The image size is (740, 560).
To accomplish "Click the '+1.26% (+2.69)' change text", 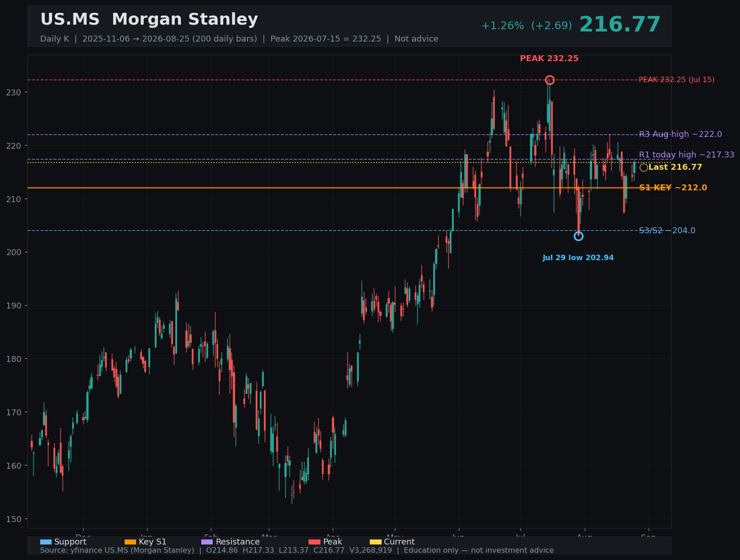I will tap(526, 26).
